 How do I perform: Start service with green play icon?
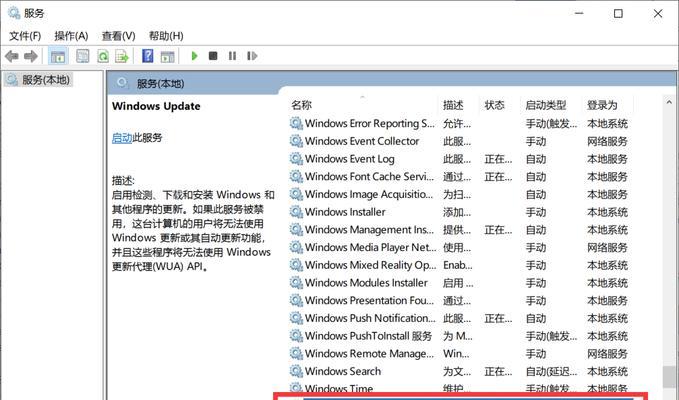pyautogui.click(x=194, y=56)
